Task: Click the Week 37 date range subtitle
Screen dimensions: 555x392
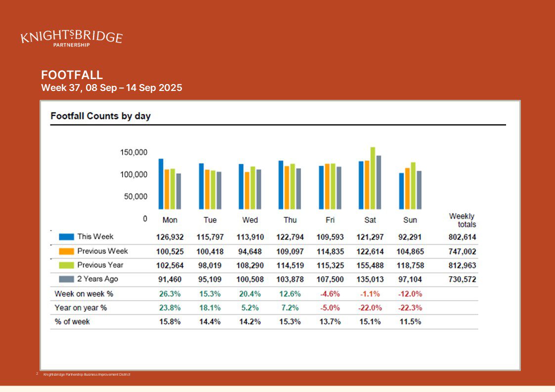Action: [x=112, y=88]
